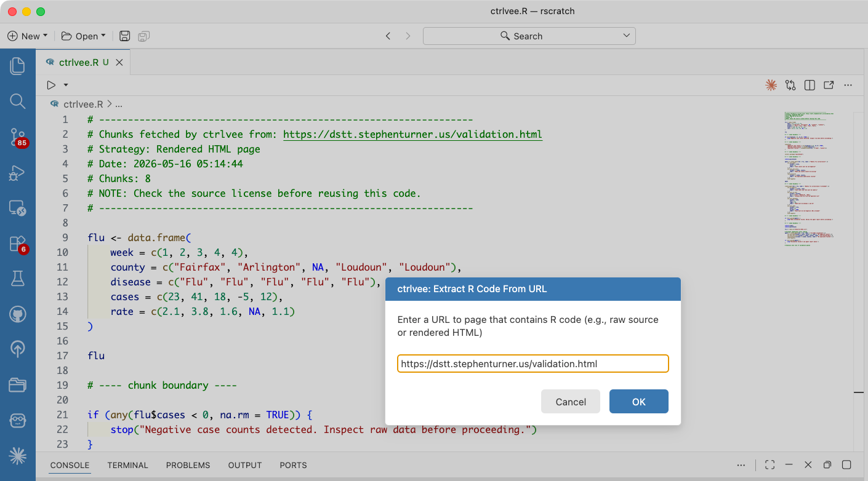Switch to the OUTPUT panel tab
Viewport: 868px width, 481px height.
[245, 465]
